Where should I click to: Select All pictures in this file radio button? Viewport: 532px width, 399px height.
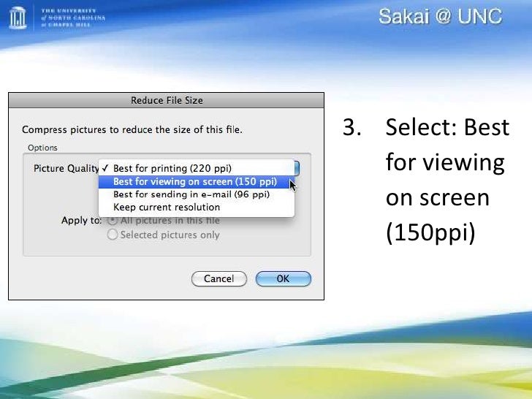[113, 221]
